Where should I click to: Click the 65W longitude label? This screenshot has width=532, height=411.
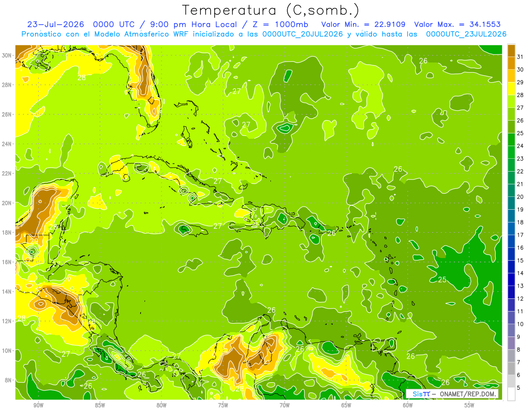tap(346, 406)
